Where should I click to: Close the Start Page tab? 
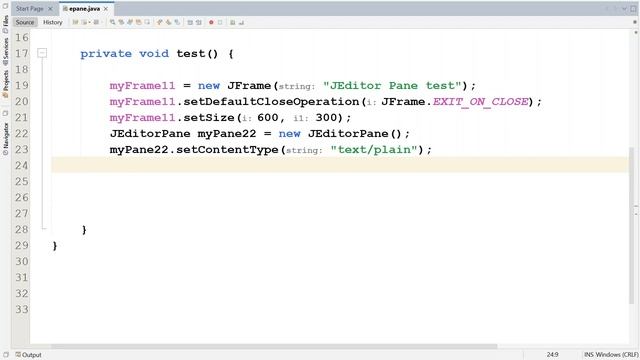click(50, 9)
